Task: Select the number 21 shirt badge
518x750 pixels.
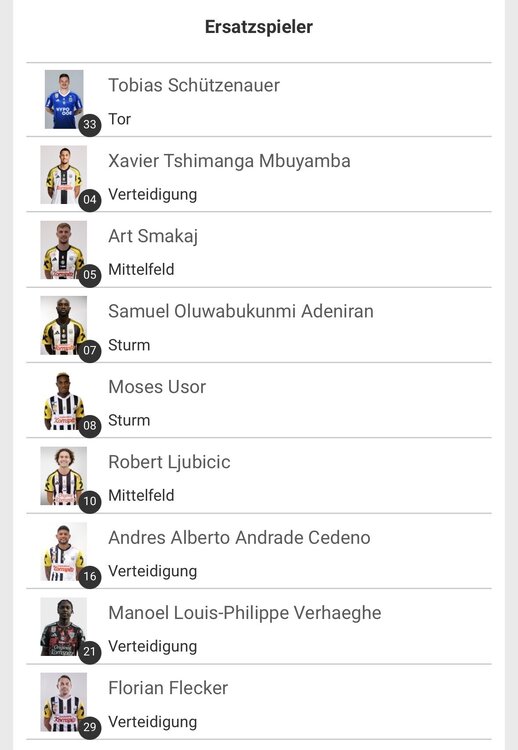Action: click(x=90, y=651)
